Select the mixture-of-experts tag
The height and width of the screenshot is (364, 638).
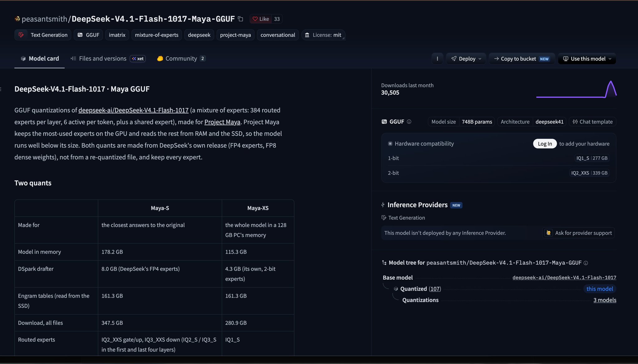click(x=157, y=35)
